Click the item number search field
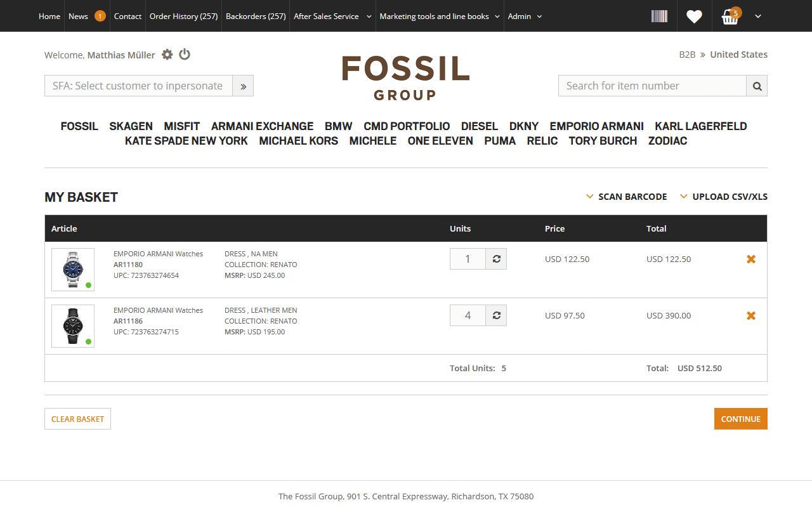812x512 pixels. pos(652,86)
